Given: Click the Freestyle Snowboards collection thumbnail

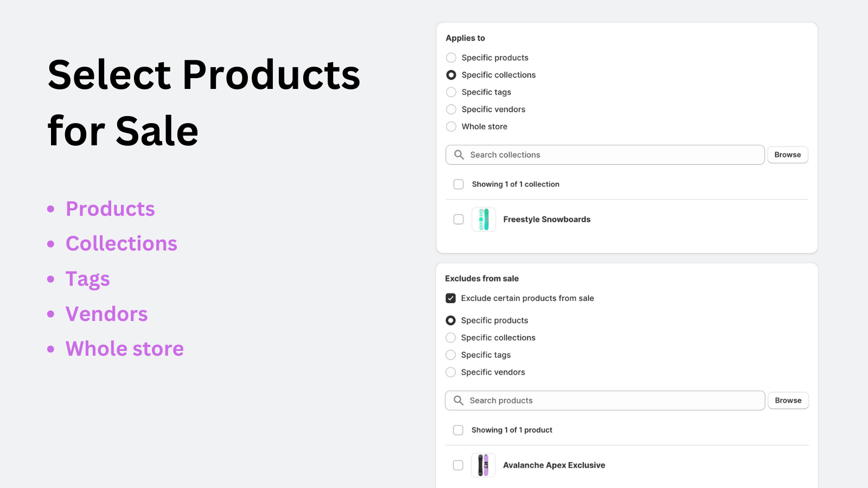Looking at the screenshot, I should coord(483,220).
